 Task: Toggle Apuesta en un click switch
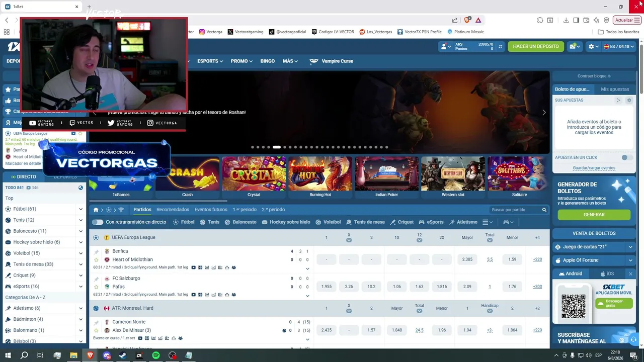pos(626,157)
